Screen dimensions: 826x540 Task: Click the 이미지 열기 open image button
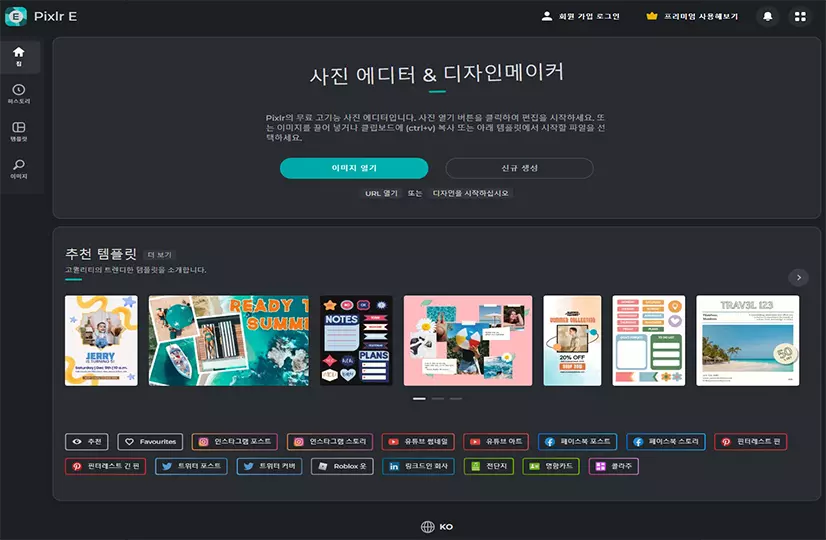coord(354,168)
